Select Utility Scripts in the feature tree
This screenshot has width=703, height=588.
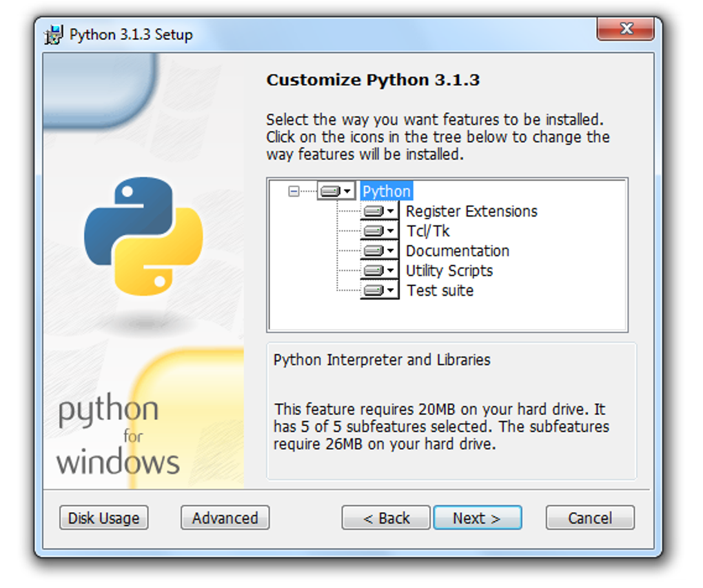(x=449, y=270)
